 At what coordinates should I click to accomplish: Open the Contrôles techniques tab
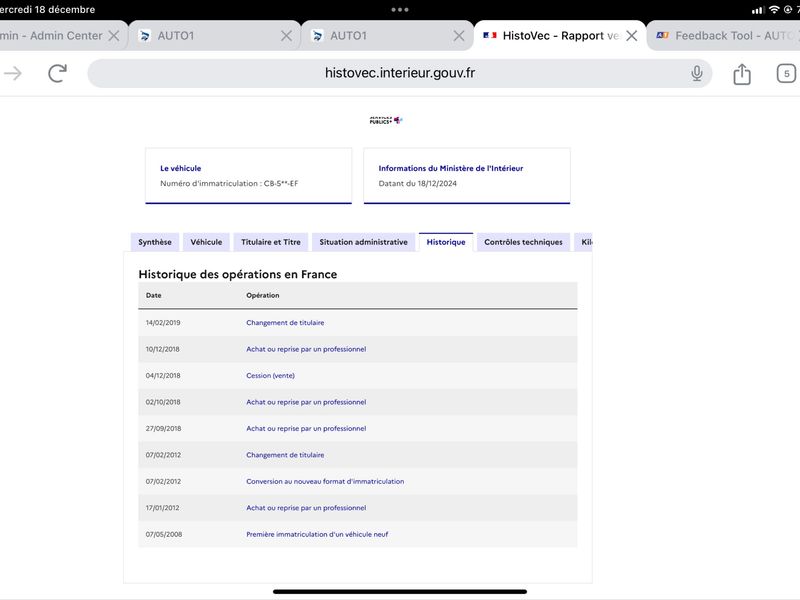coord(523,242)
